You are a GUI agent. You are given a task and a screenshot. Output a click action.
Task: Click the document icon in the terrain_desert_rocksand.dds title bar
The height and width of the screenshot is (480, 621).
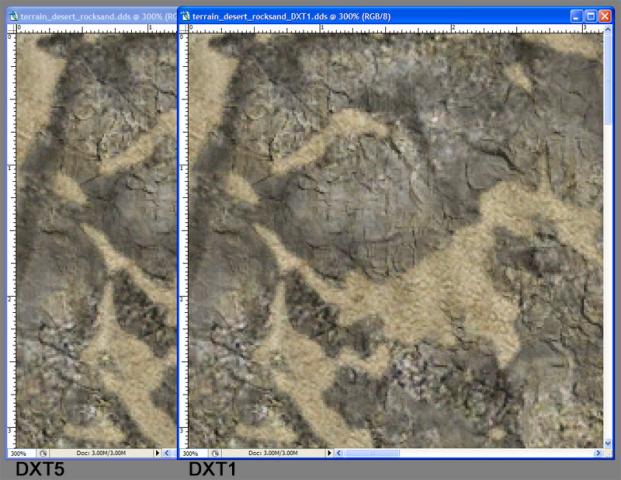click(12, 16)
